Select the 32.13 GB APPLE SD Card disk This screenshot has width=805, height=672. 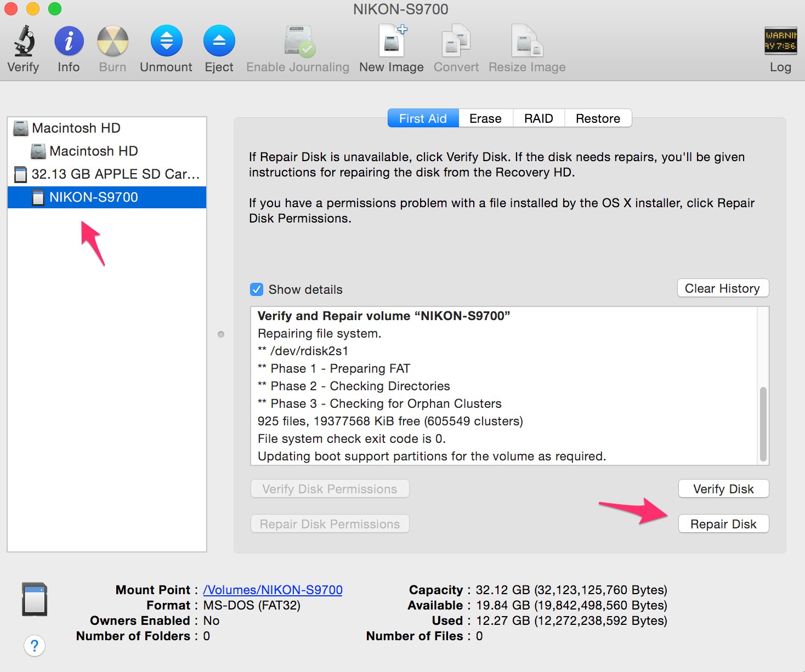click(x=107, y=174)
